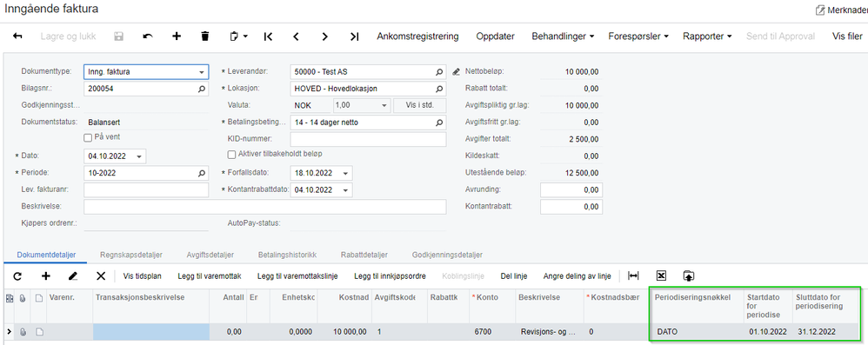The width and height of the screenshot is (868, 345).
Task: Click the Vis tidsplan button
Action: pyautogui.click(x=143, y=275)
